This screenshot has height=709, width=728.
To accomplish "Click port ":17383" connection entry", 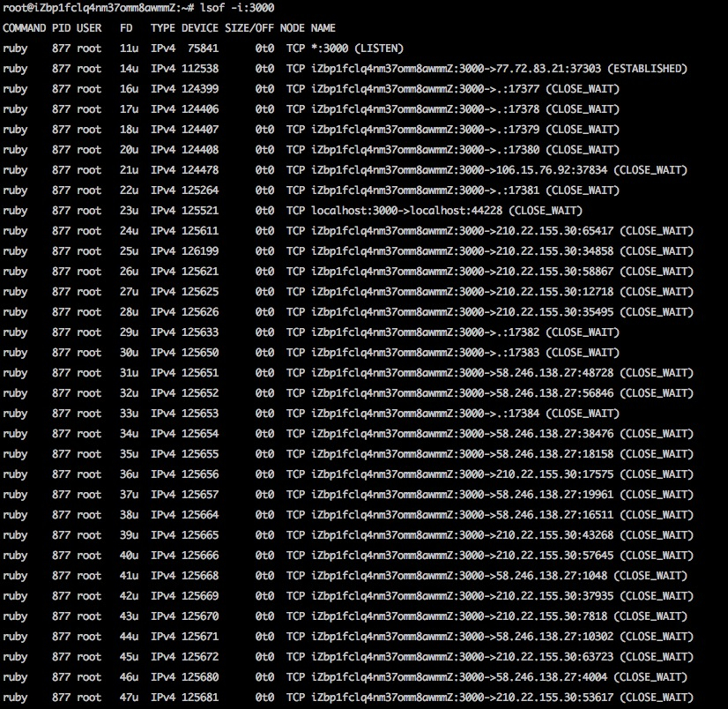I will point(465,353).
